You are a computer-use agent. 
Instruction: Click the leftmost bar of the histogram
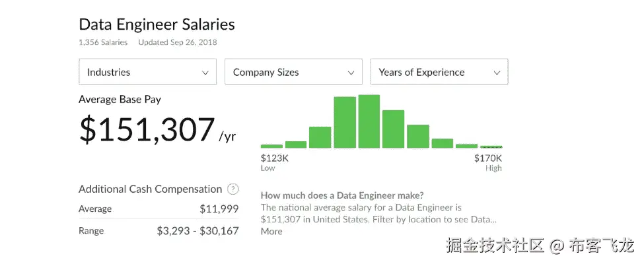pyautogui.click(x=271, y=146)
